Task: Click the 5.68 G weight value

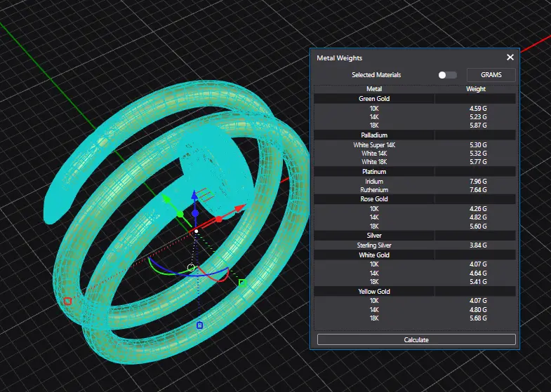Action: (x=478, y=318)
